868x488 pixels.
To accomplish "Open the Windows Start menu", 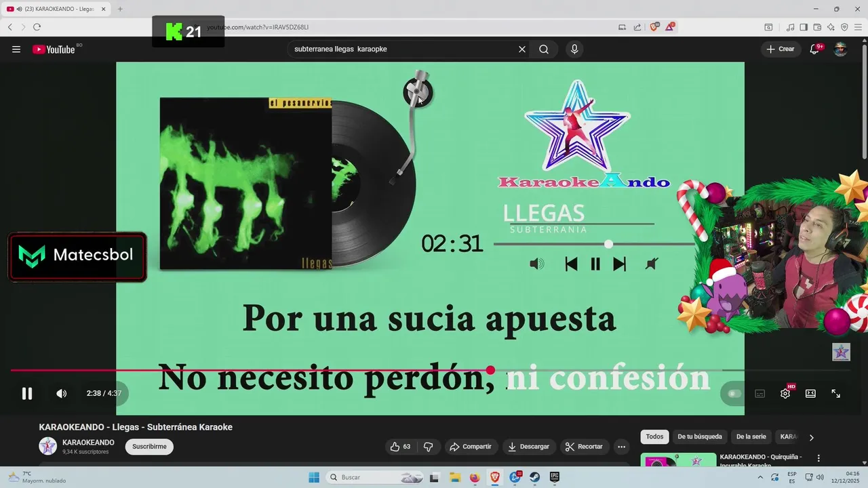I will 314,477.
